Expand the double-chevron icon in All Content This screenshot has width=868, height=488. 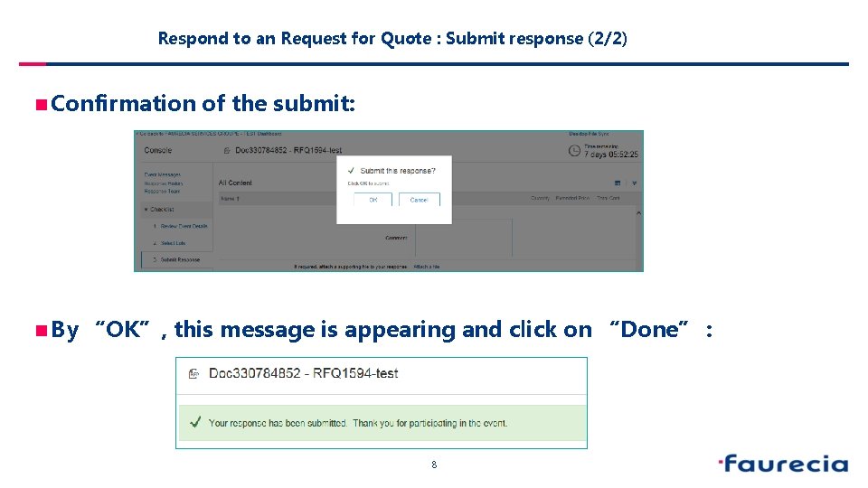click(635, 183)
